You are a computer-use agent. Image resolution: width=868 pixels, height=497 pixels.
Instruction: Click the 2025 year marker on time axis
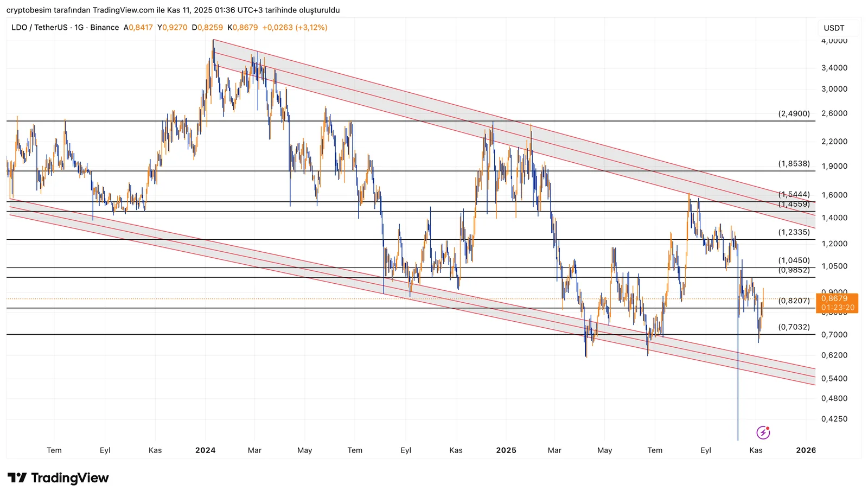pyautogui.click(x=506, y=450)
